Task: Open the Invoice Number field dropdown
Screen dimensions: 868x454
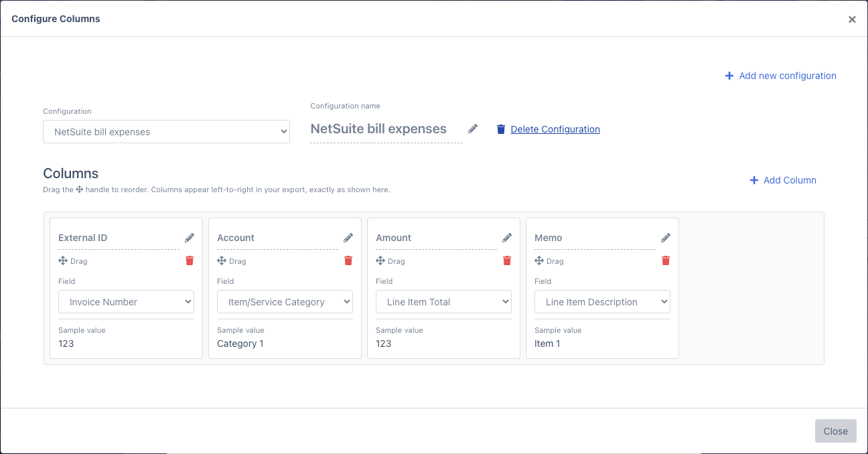Action: coord(126,302)
